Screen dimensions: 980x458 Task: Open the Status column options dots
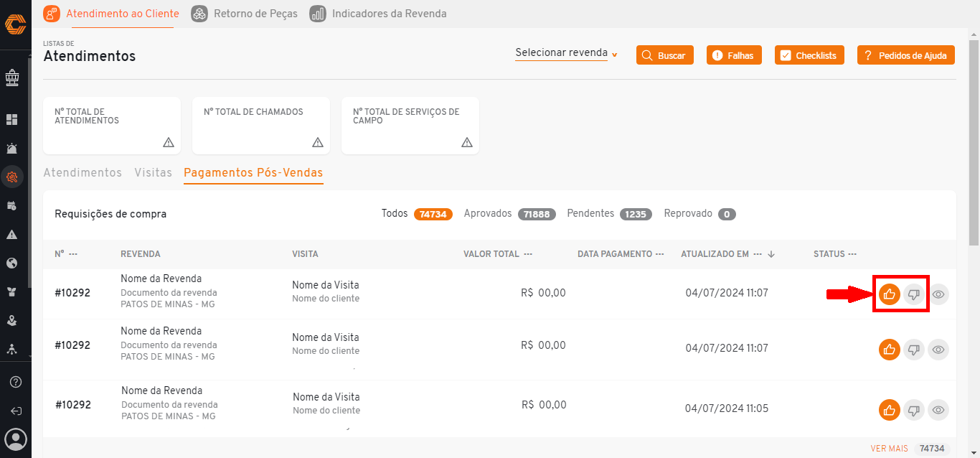[x=852, y=254]
